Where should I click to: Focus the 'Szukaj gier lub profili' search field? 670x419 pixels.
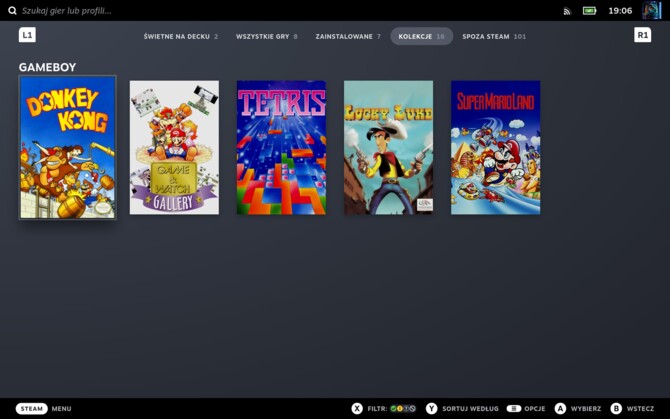(67, 11)
